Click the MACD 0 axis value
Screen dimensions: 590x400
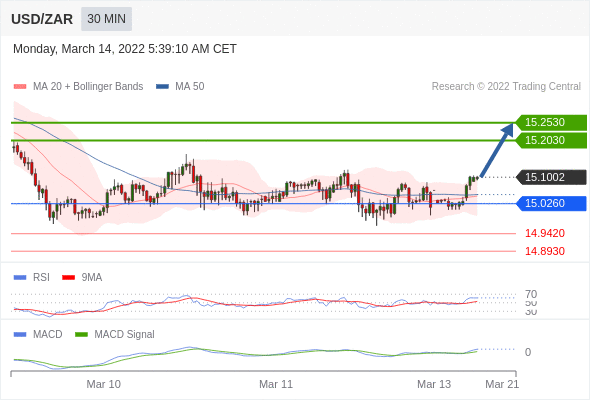[528, 352]
